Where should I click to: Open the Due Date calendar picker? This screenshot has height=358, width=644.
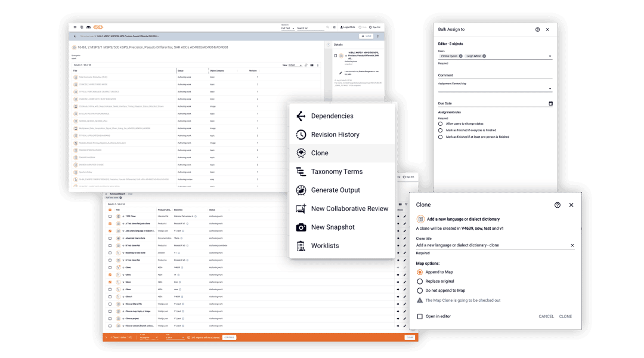tap(550, 103)
